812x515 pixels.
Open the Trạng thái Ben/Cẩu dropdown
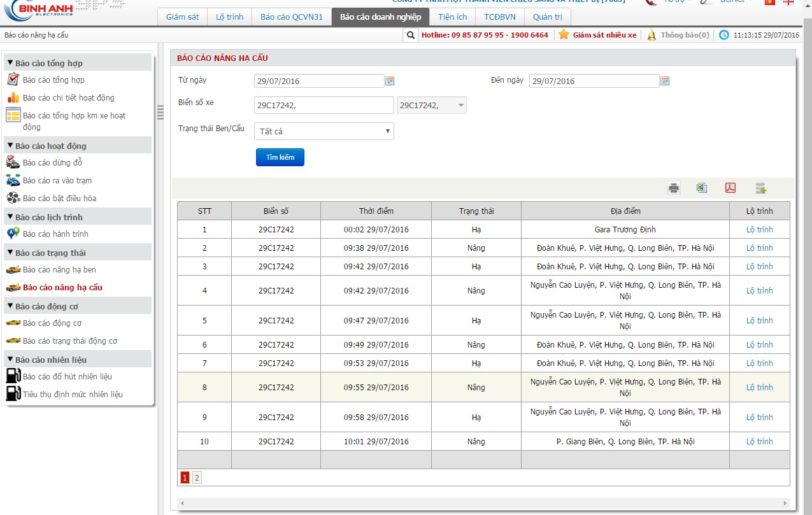[x=324, y=131]
